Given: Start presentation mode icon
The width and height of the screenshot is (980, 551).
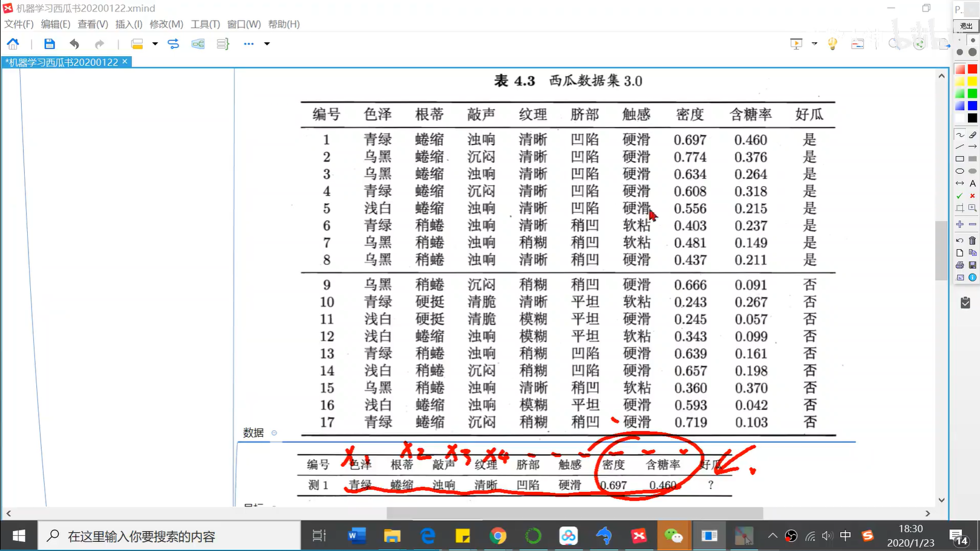Looking at the screenshot, I should tap(796, 44).
